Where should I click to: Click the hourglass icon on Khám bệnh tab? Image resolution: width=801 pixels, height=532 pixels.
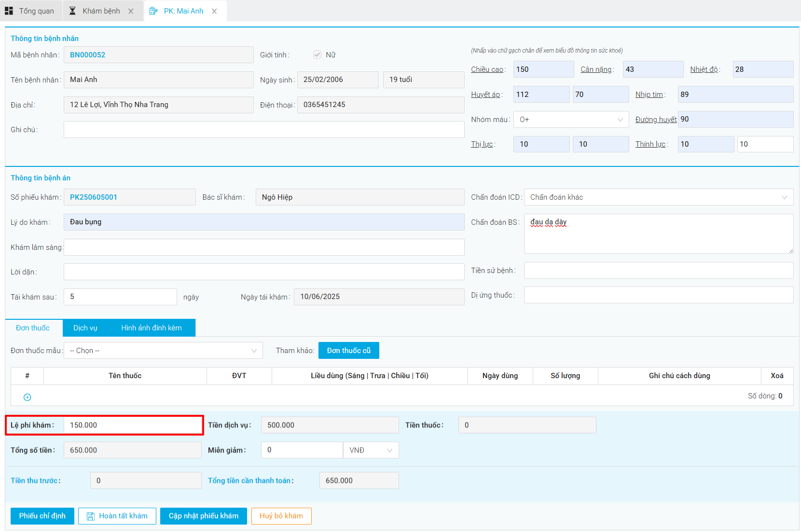pos(72,11)
